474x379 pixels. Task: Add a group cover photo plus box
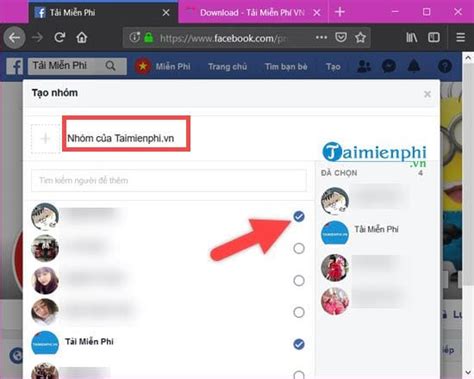click(x=45, y=138)
